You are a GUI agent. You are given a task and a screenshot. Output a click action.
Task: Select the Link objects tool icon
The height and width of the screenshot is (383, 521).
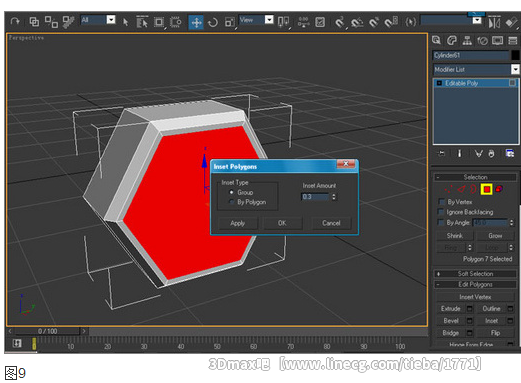pos(34,22)
